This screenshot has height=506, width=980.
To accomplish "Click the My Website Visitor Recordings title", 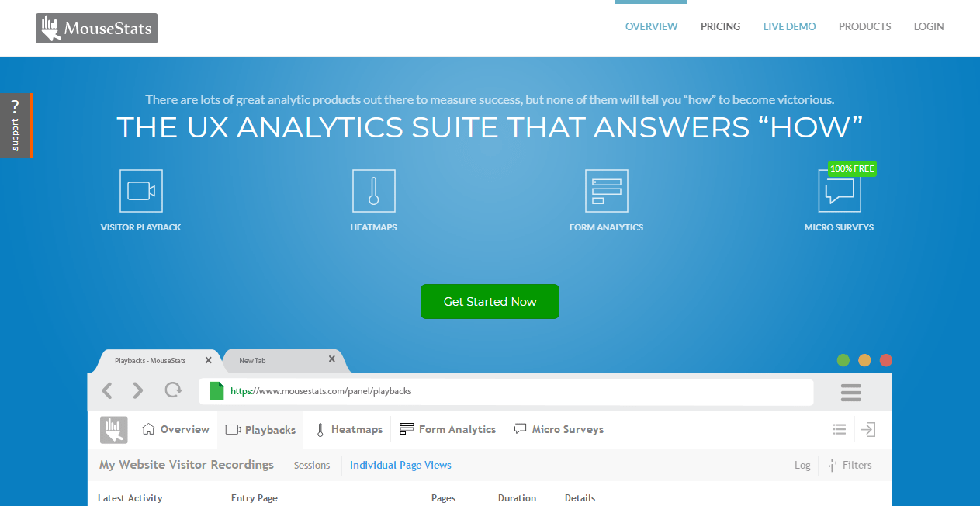I will tap(186, 465).
